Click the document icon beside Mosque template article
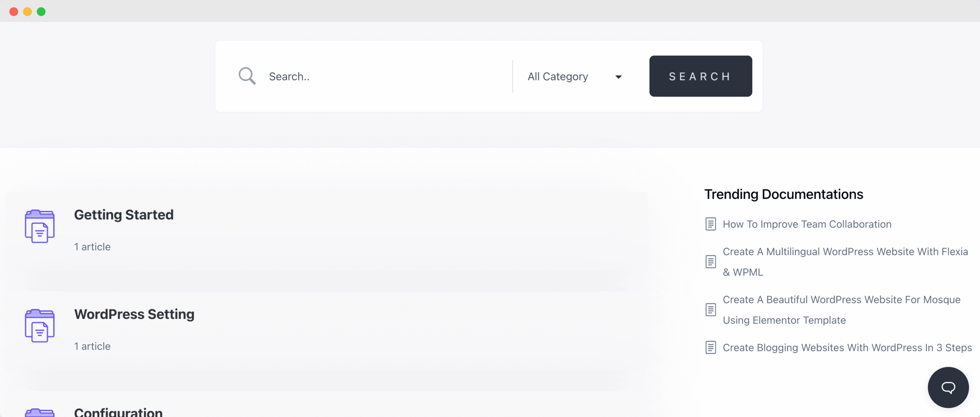The image size is (980, 417). click(710, 310)
